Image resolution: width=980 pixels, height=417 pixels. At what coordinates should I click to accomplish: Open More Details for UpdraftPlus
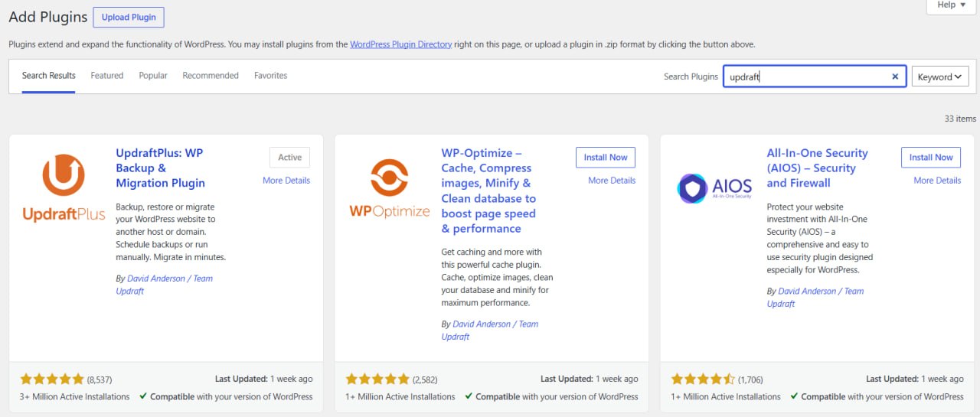click(286, 181)
